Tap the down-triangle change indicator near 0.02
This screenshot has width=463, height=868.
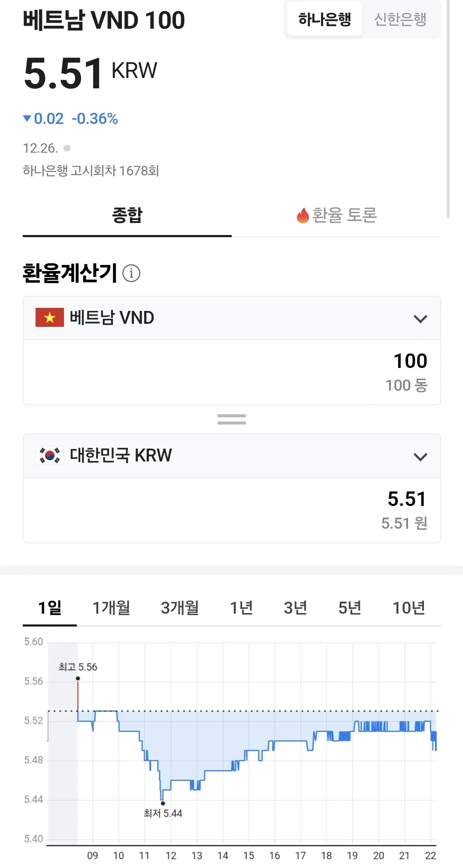tap(27, 118)
